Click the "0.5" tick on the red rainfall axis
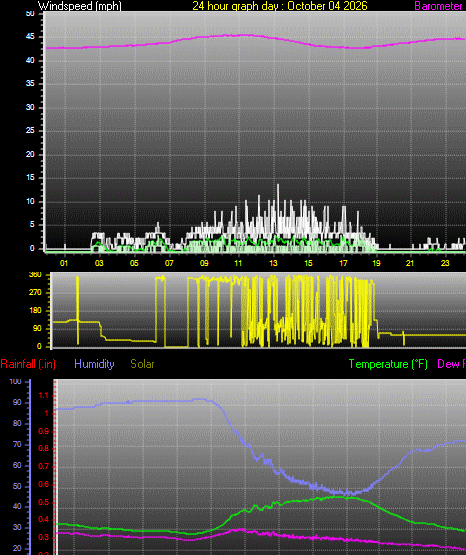 [x=43, y=503]
